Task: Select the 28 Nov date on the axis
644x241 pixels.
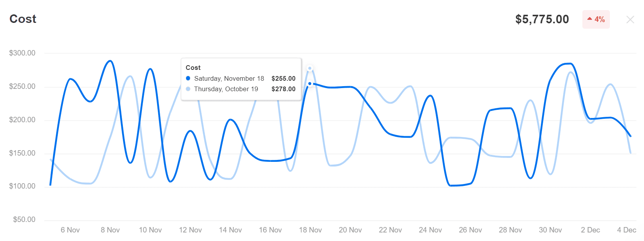Action: pos(510,230)
